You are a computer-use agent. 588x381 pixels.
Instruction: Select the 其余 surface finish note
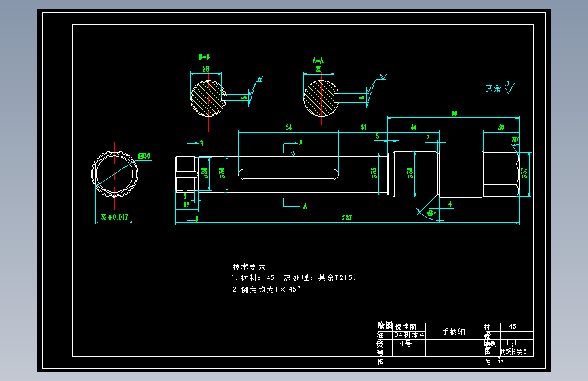[501, 87]
